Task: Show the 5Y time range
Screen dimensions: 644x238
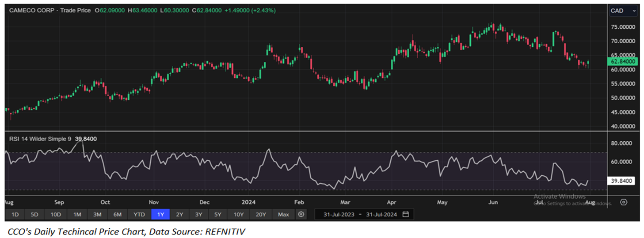Action: pyautogui.click(x=217, y=215)
